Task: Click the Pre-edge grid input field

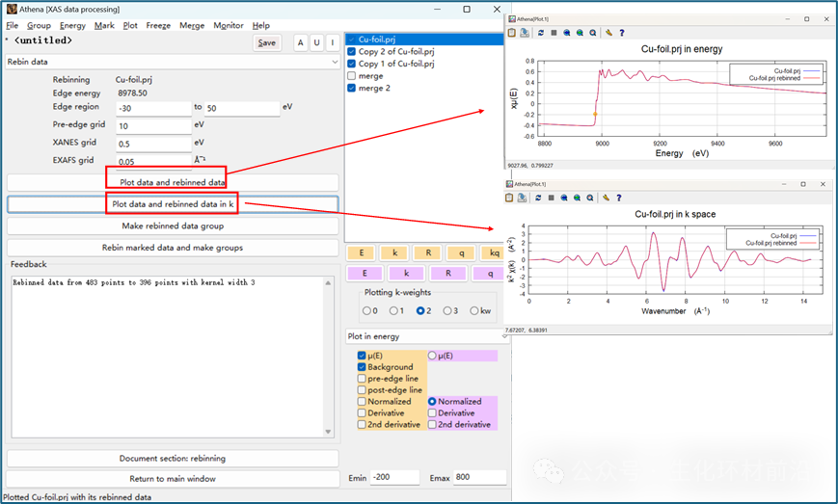Action: (154, 126)
